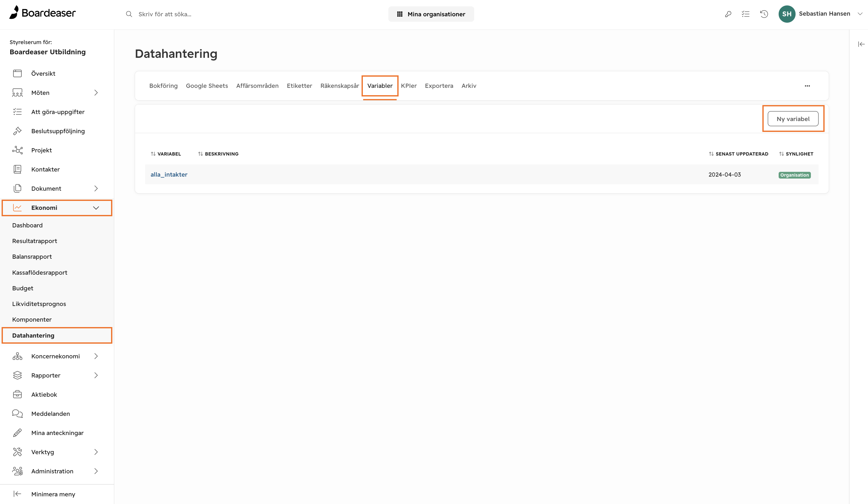
Task: Expand the Koncernekonomi submenu chevron
Action: point(96,356)
